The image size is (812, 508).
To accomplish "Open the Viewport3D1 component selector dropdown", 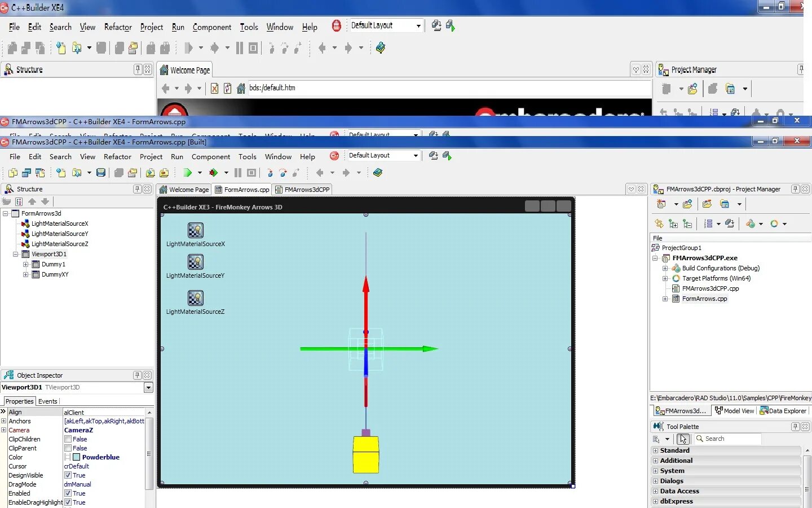I will pyautogui.click(x=148, y=387).
